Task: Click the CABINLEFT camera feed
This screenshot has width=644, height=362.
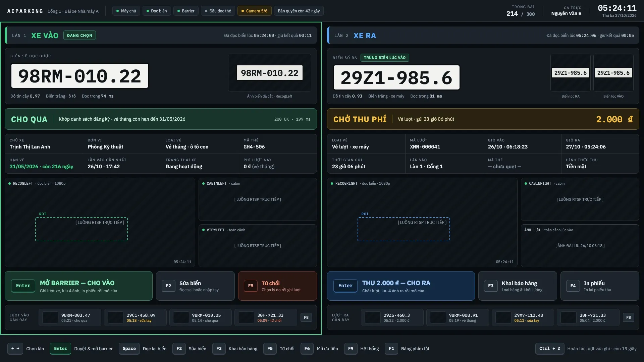Action: point(258,199)
